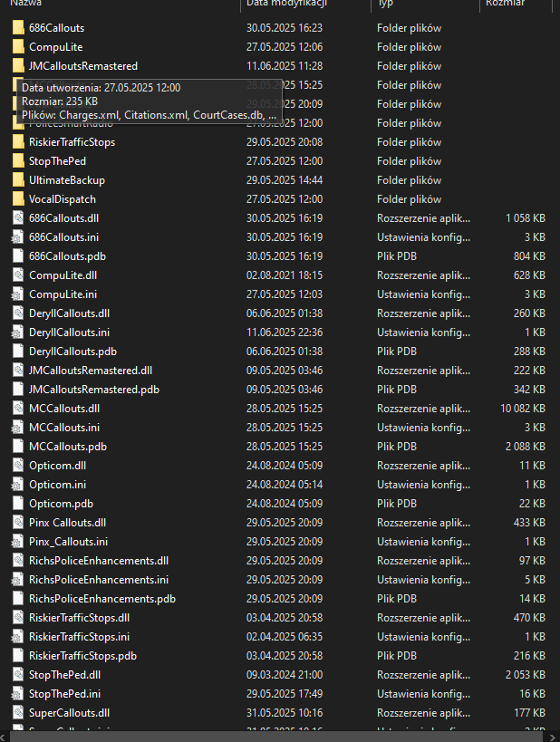
Task: Click the 10 082 KB size value
Action: click(523, 409)
